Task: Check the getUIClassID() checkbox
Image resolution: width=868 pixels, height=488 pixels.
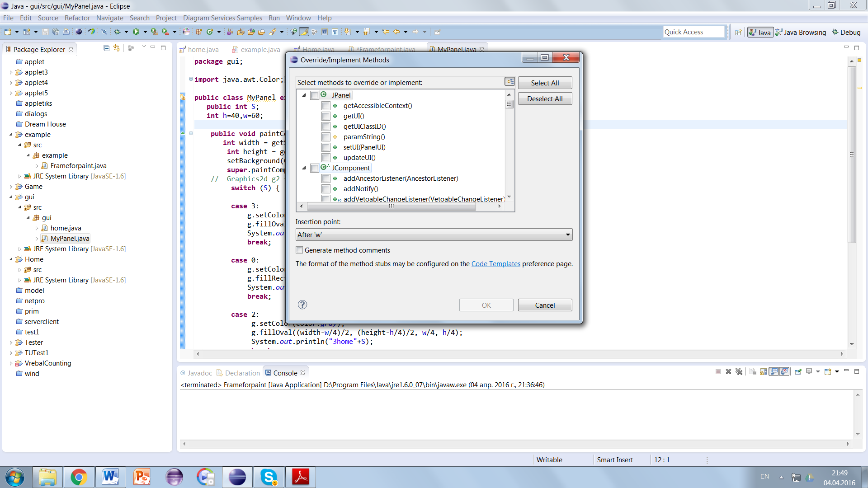Action: 325,127
